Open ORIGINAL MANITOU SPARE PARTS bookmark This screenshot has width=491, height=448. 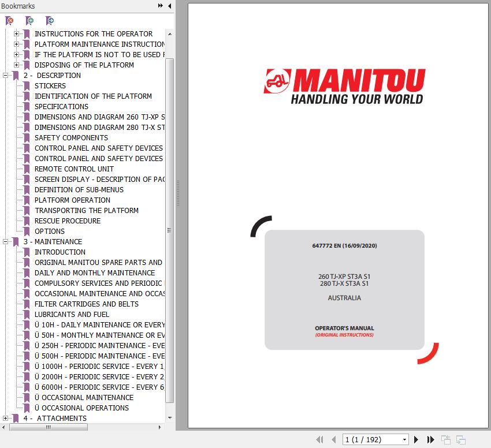(x=98, y=262)
